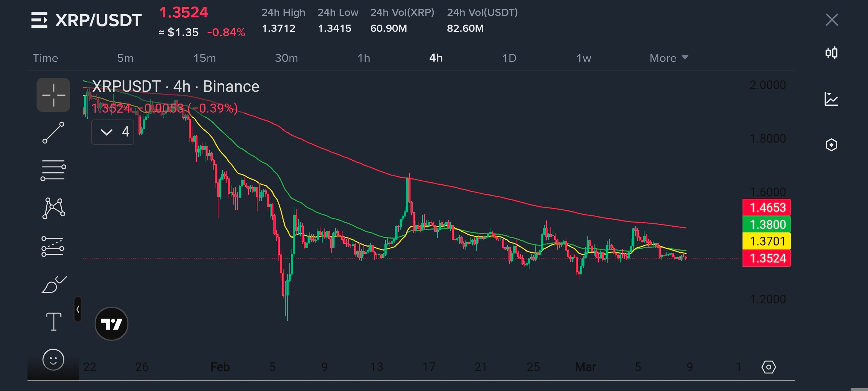Open candlestick chart type selector
This screenshot has width=868, height=391.
[x=831, y=53]
